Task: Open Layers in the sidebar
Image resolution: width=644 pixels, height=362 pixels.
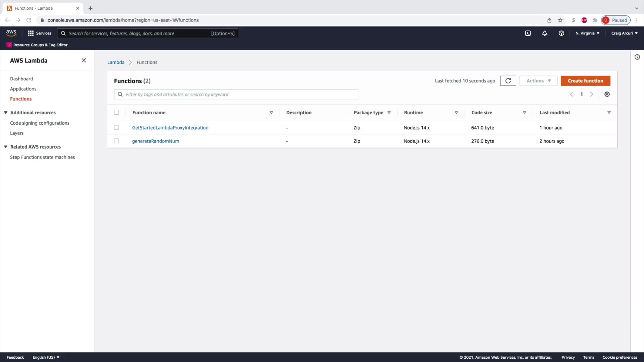Action: [x=17, y=133]
